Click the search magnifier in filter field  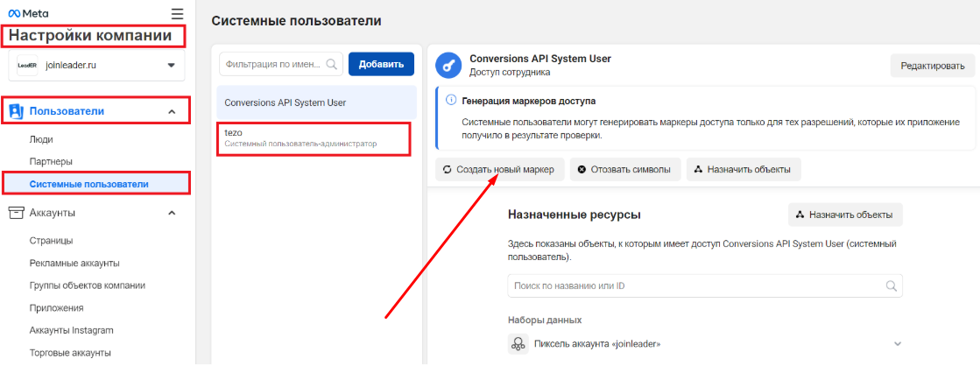click(333, 64)
